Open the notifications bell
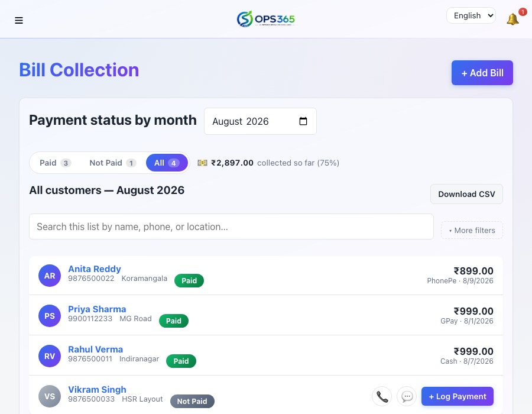Viewport: 532px width, 414px height. click(x=512, y=19)
